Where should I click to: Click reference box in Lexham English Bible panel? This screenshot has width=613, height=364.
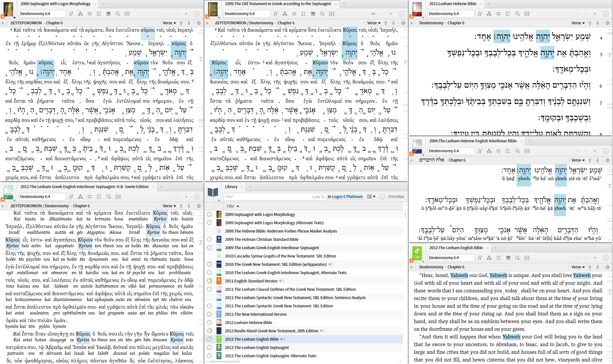[x=451, y=258]
